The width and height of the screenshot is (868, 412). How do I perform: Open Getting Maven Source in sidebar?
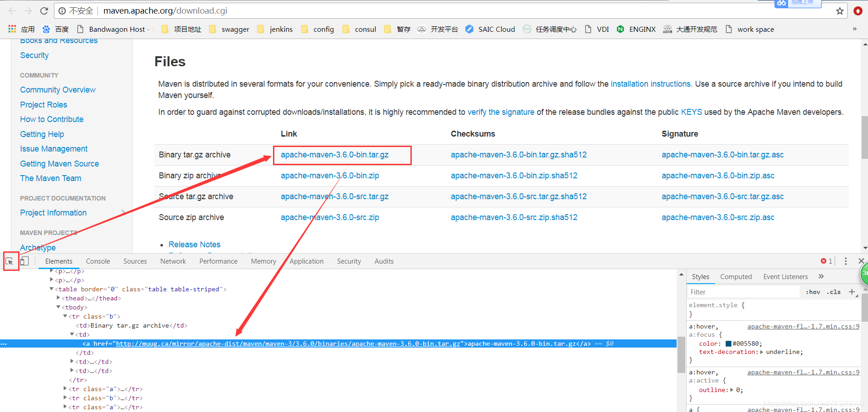[59, 164]
